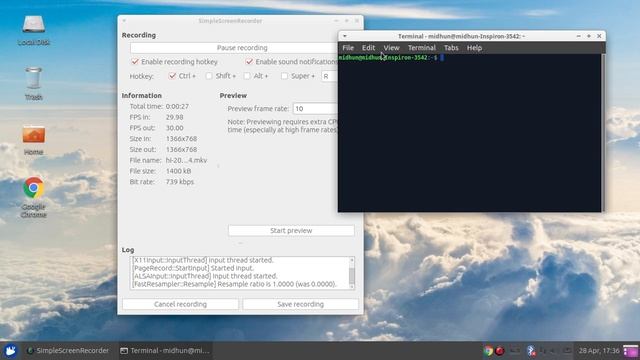The height and width of the screenshot is (360, 640).
Task: Open the Terminal Edit menu
Action: click(368, 48)
